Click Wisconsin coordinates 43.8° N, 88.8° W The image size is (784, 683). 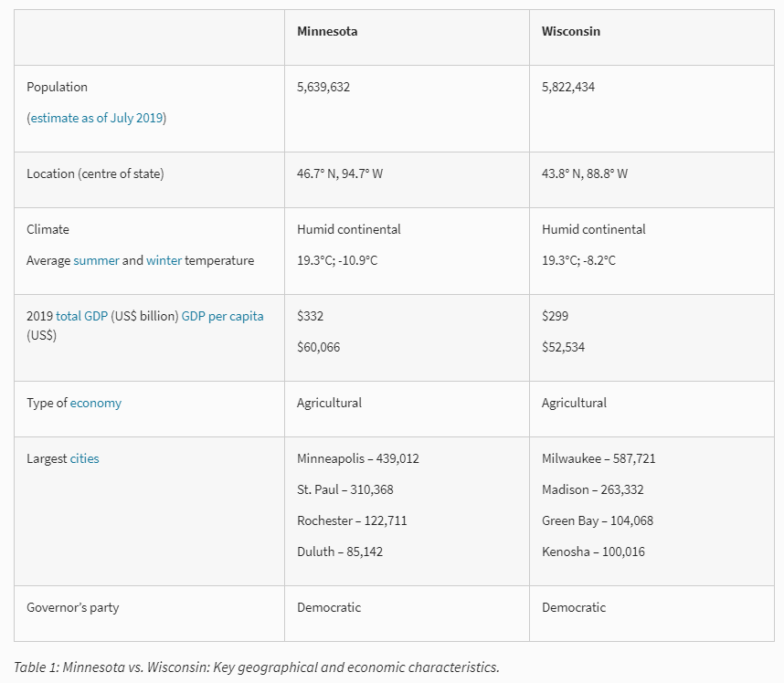[x=584, y=173]
